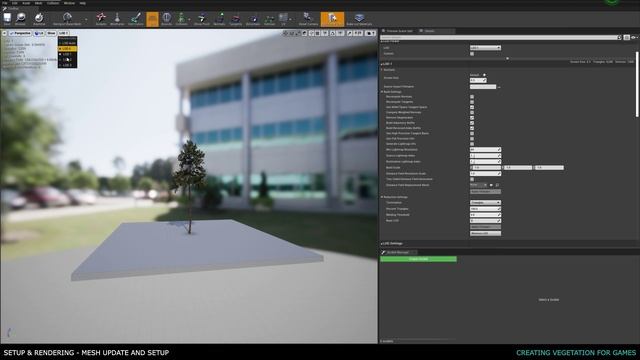Click the Apply Changes button under Build Settings
Image resolution: width=640 pixels, height=360 pixels.
(485, 191)
